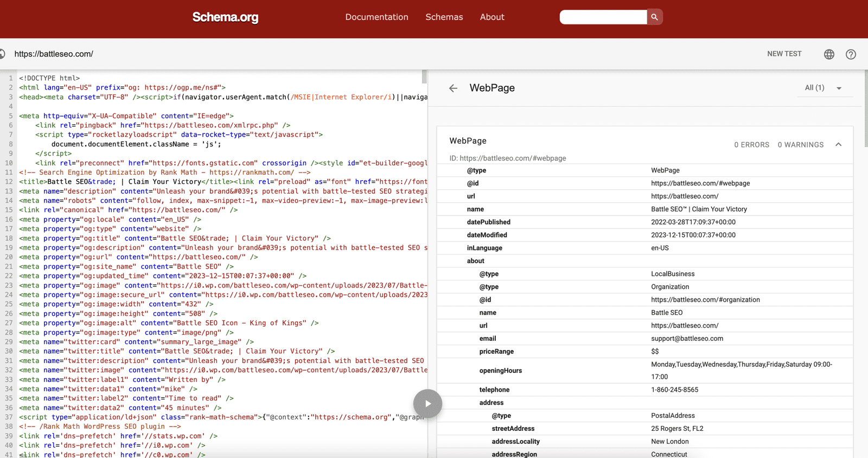This screenshot has width=868, height=458.
Task: Focus the site search field
Action: [x=603, y=17]
